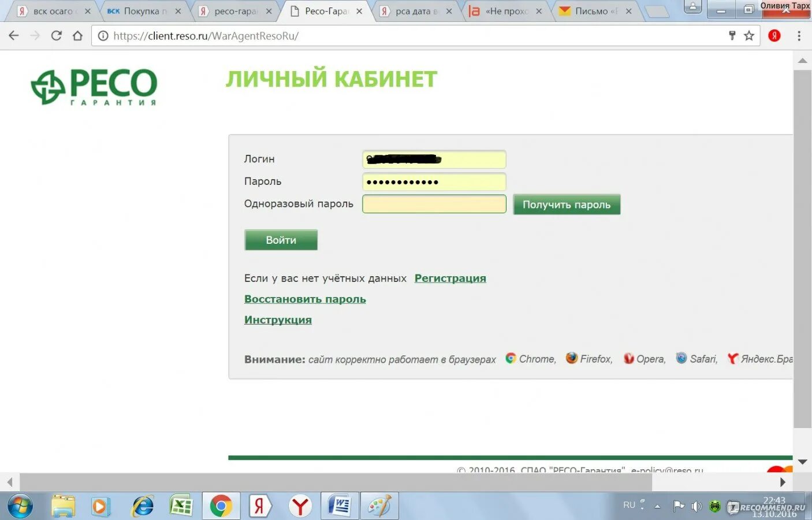812x520 pixels.
Task: Open Chrome from the taskbar
Action: click(x=221, y=507)
